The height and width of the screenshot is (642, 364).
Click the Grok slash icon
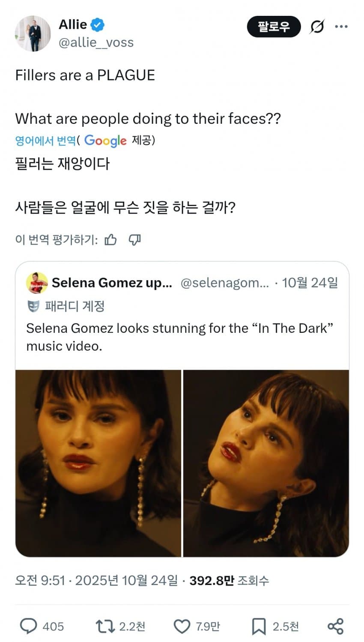pos(316,27)
